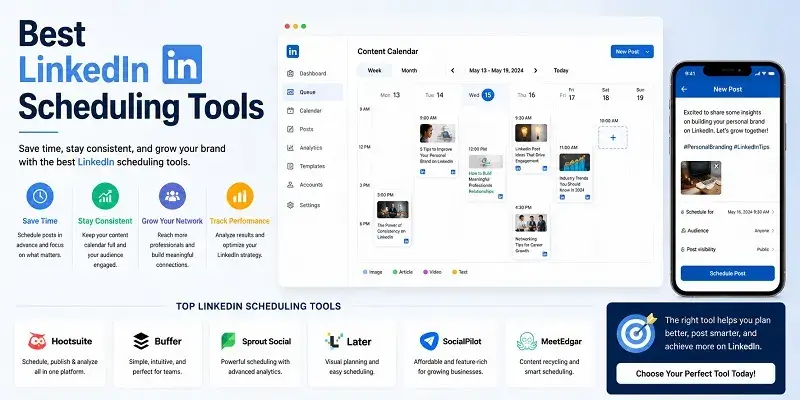Viewport: 800px width, 400px height.
Task: Click the Top LinkedIn Scheduling Tools heading
Action: coord(259,307)
